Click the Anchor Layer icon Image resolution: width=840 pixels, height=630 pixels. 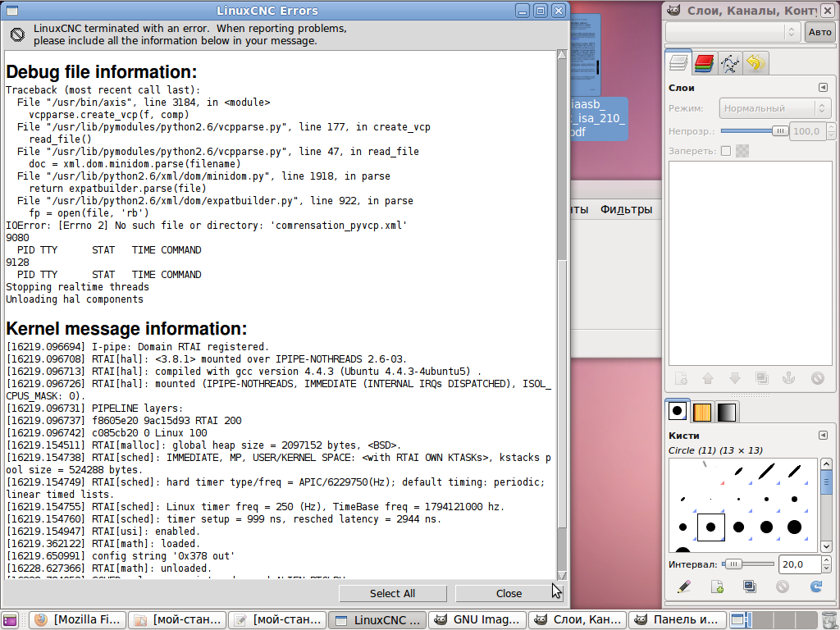point(789,378)
